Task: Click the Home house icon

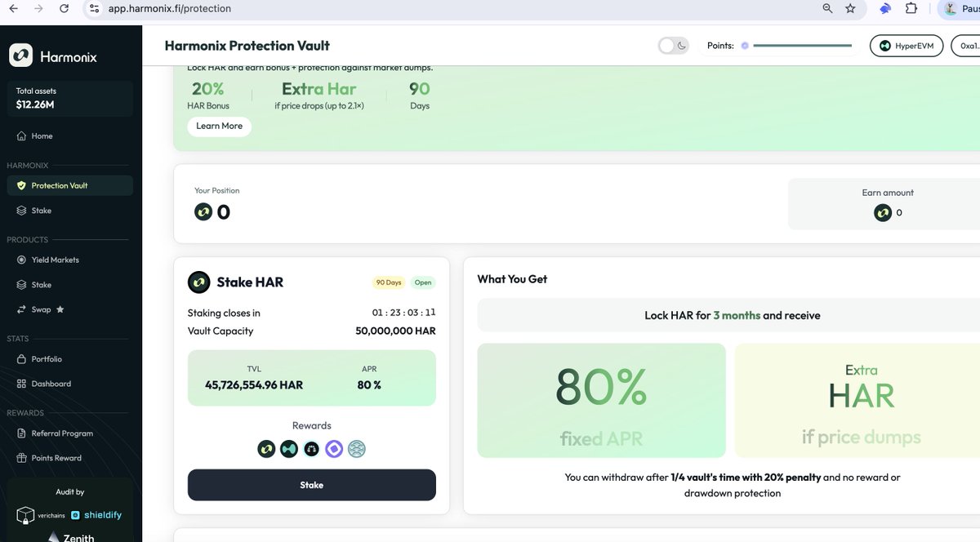Action: point(22,135)
